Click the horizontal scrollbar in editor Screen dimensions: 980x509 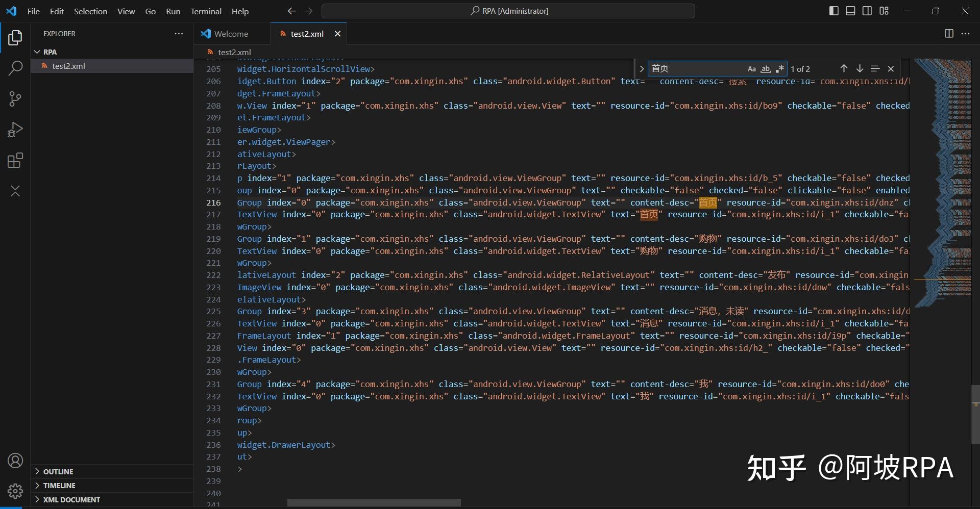pos(374,503)
